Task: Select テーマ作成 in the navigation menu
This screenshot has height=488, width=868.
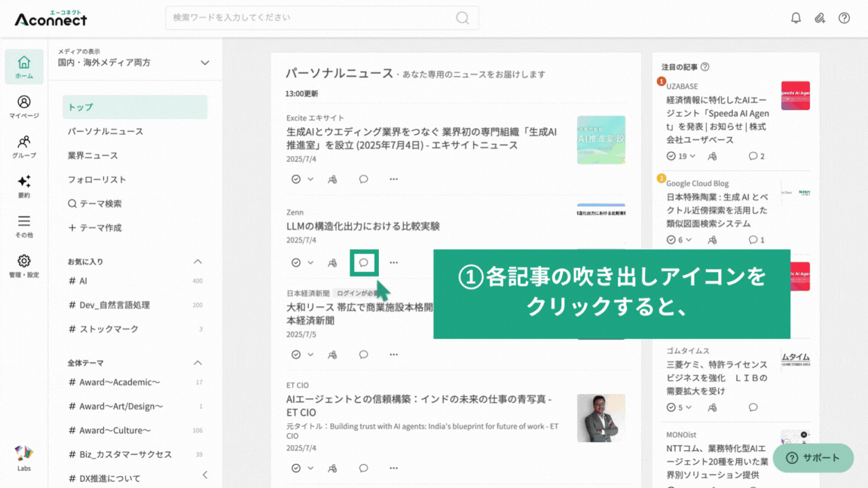Action: 95,227
